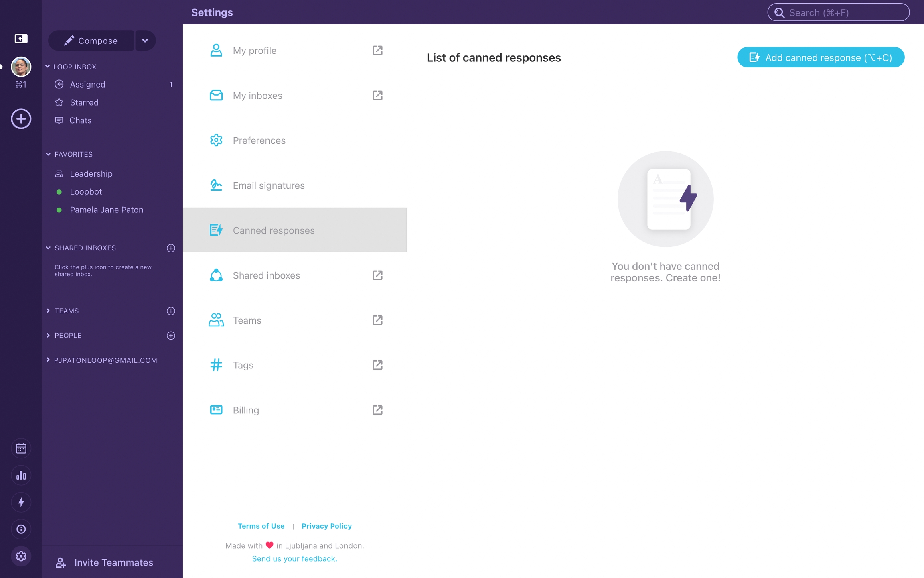Screen dimensions: 924x578
Task: Click the large plus circle in left rail
Action: pos(21,119)
